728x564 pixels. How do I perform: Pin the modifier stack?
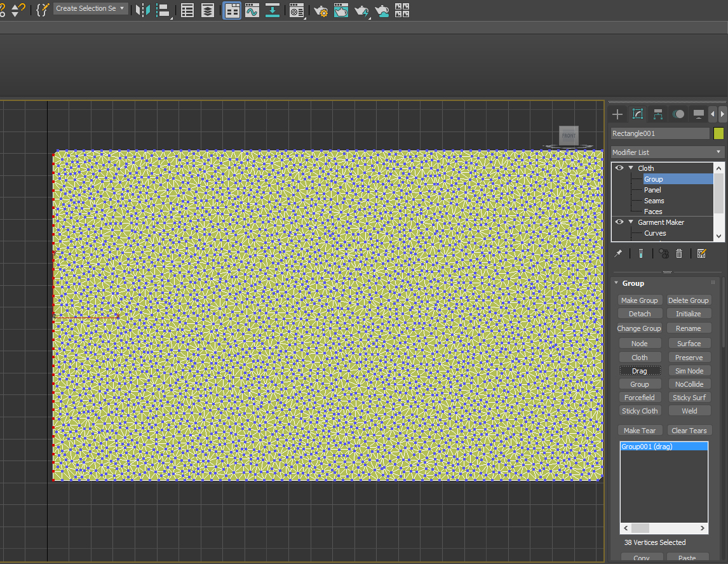pyautogui.click(x=618, y=253)
